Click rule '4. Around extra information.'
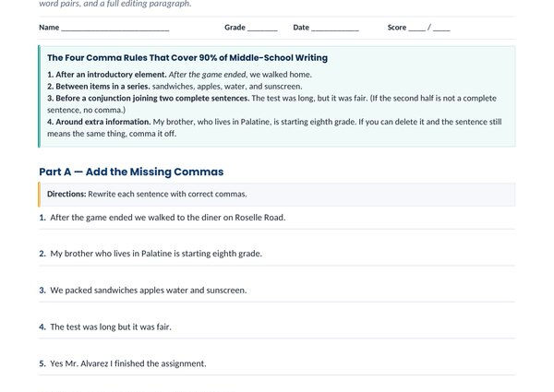554x392 pixels. click(99, 122)
